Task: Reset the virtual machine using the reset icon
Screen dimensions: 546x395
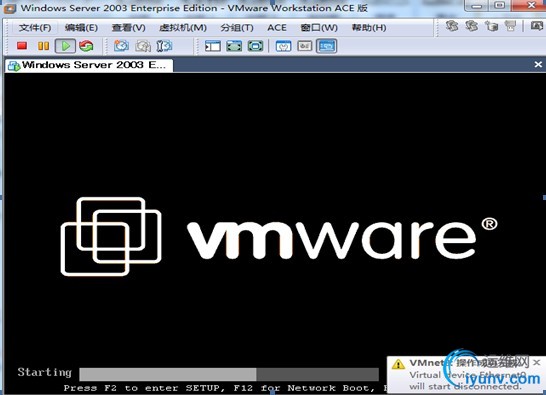Action: 86,46
